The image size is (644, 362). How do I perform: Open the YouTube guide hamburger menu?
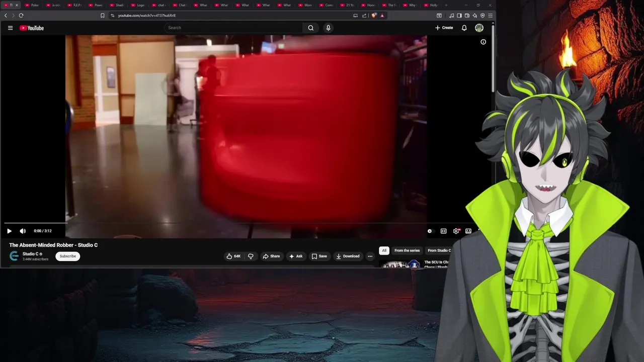[x=10, y=28]
